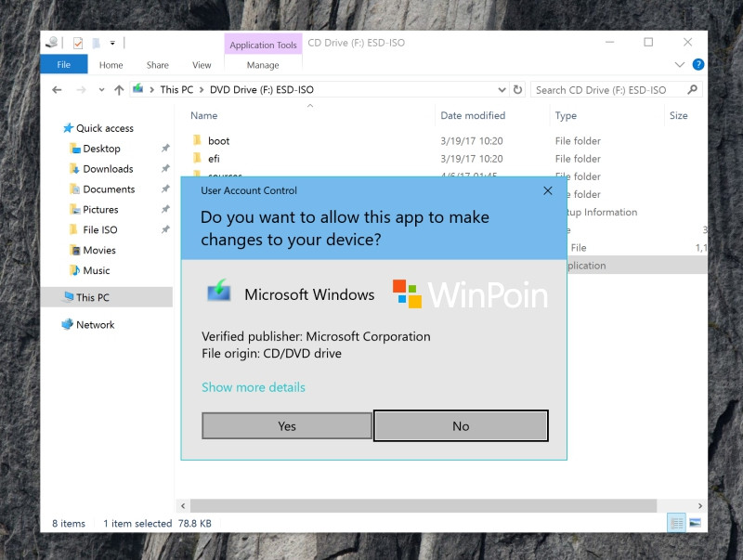Click the left scroll arrow
The image size is (743, 560).
coord(183,506)
